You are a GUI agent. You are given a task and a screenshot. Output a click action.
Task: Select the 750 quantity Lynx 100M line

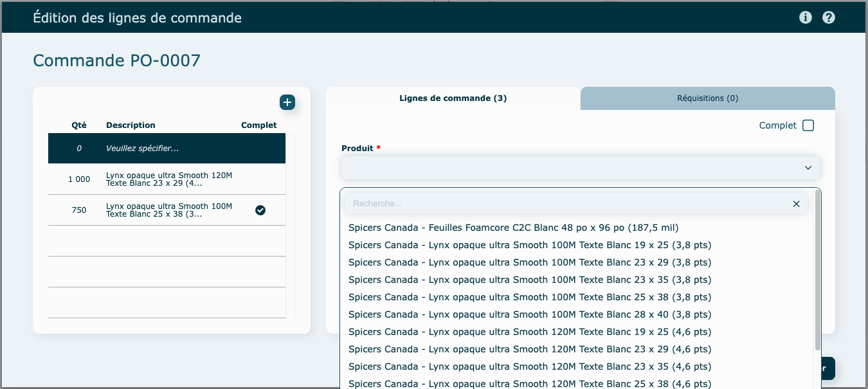[x=167, y=210]
